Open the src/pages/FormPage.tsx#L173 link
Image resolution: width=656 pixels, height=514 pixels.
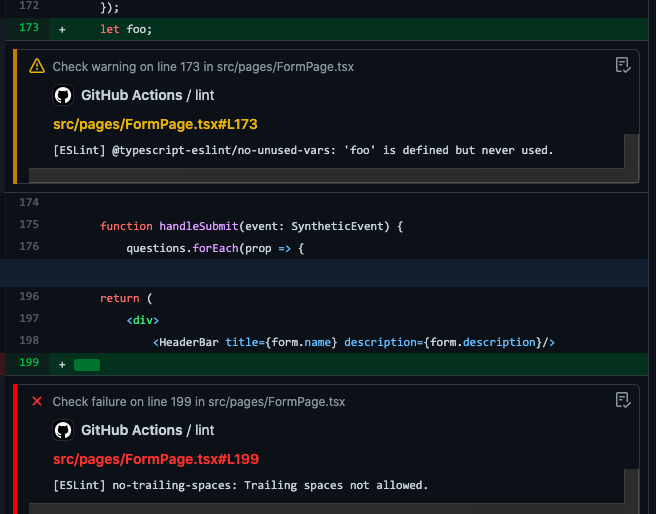(x=155, y=124)
